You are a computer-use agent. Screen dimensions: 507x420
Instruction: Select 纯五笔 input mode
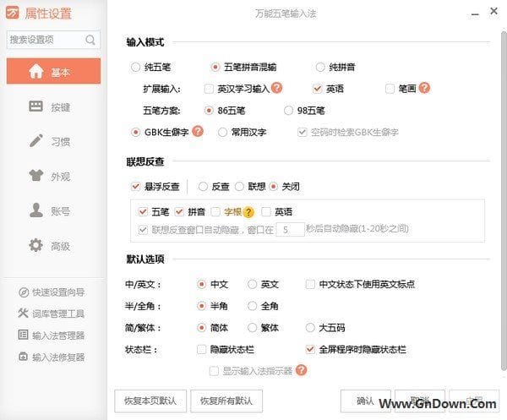tap(135, 68)
